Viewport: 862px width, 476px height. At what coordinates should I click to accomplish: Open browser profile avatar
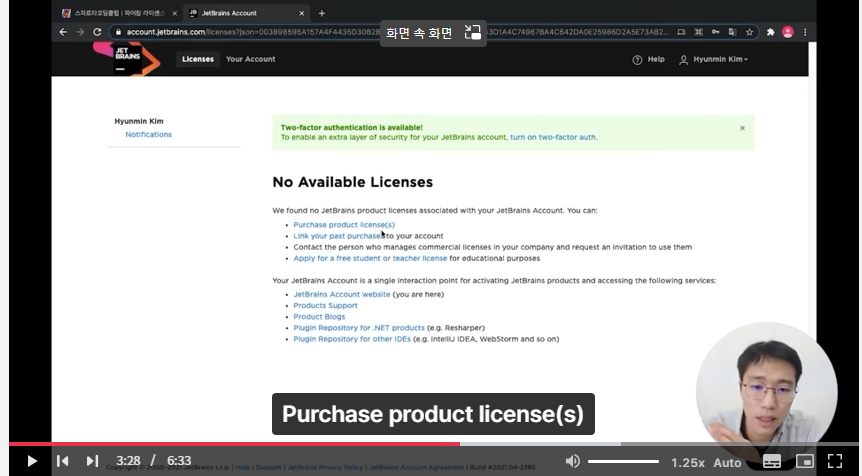point(788,32)
